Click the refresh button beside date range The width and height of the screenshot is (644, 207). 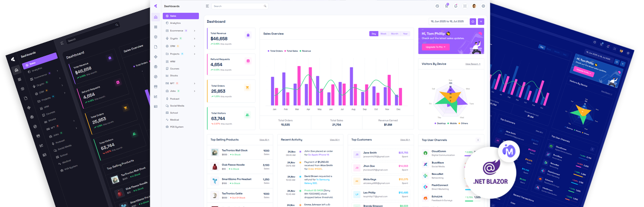pos(473,21)
